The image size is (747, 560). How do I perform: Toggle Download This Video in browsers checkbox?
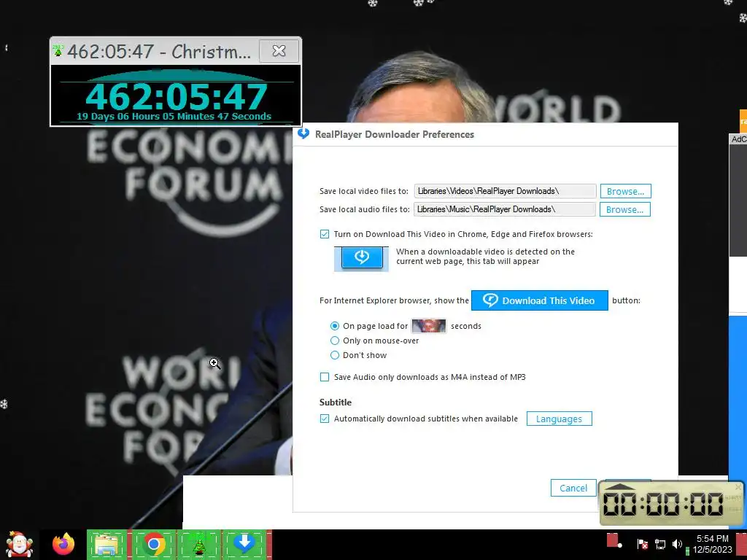[325, 234]
